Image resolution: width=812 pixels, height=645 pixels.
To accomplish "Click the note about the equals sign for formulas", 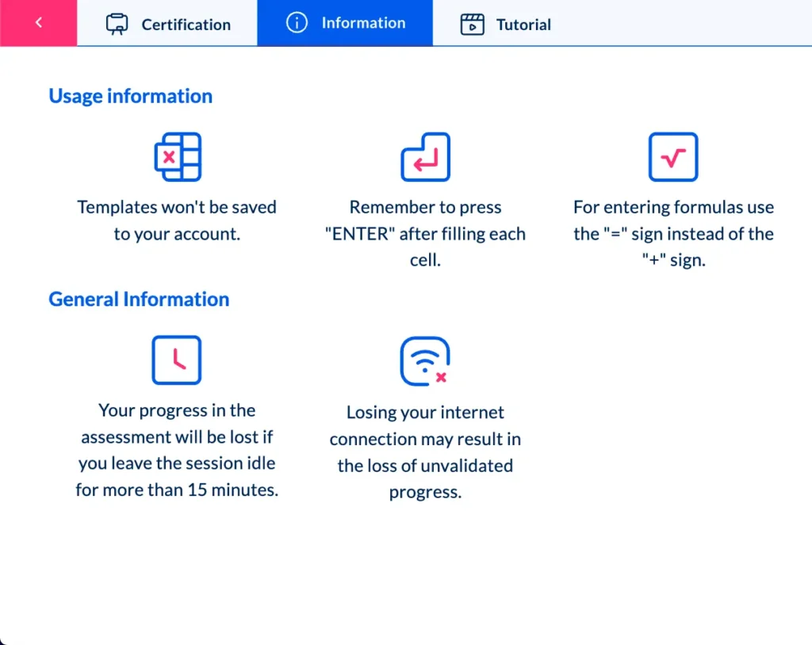I will click(x=672, y=233).
